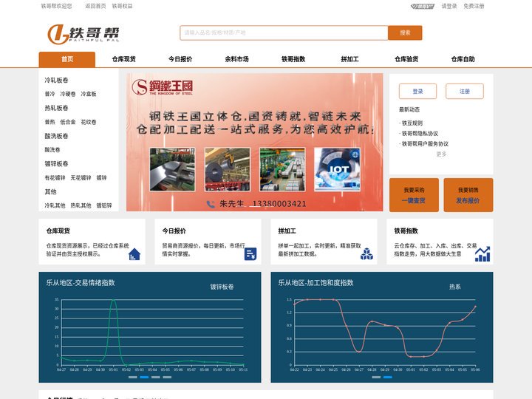Select the 普热 subcategory
532x399 pixels.
(50, 122)
